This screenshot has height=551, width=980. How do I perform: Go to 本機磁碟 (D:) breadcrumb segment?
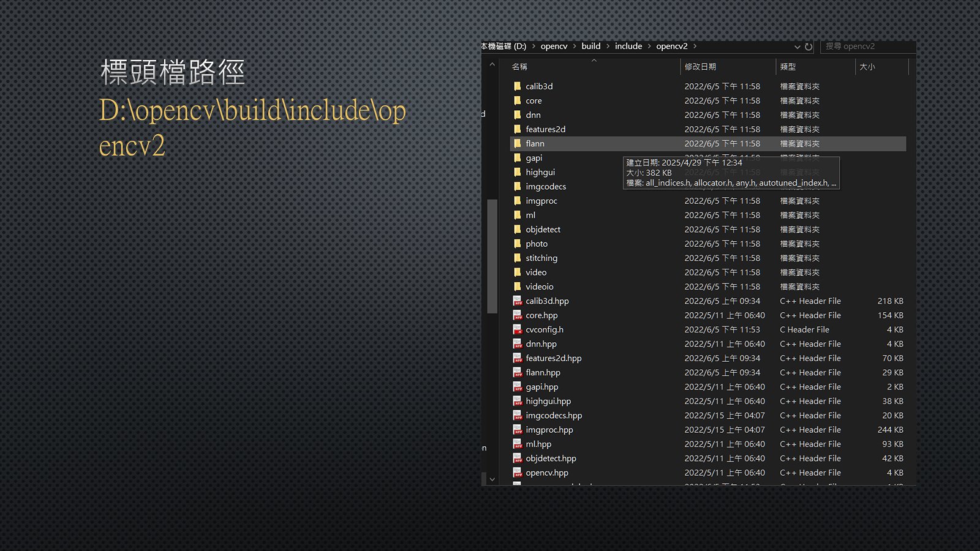(504, 47)
